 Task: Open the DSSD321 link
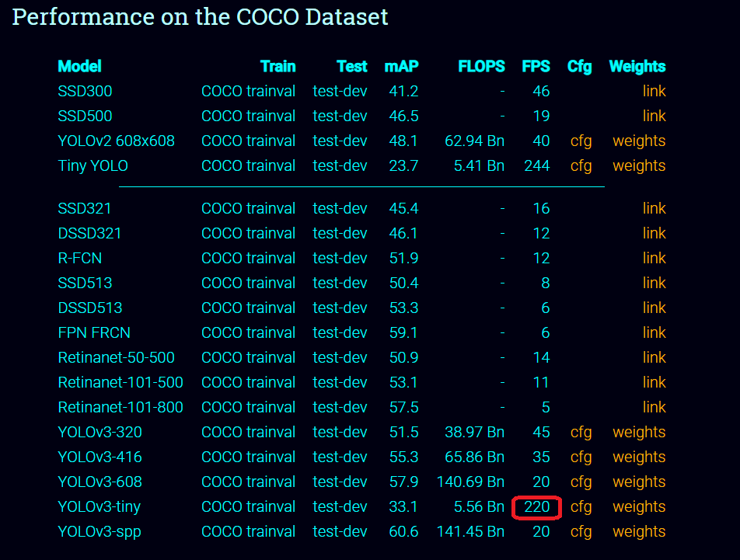click(x=654, y=233)
